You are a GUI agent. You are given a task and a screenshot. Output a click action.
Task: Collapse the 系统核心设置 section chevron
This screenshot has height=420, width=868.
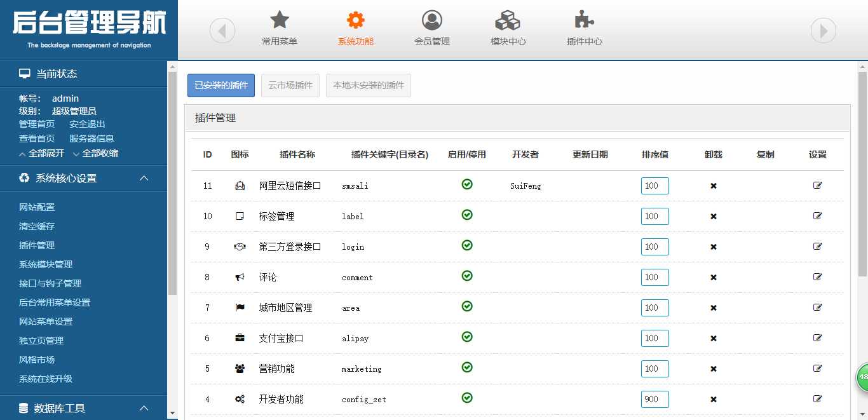(144, 179)
